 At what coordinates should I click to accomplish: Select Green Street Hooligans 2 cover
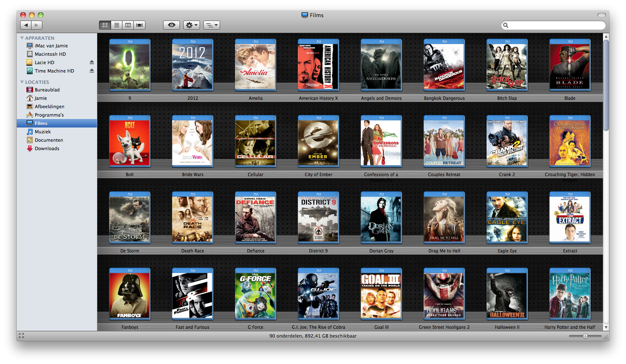coord(444,294)
